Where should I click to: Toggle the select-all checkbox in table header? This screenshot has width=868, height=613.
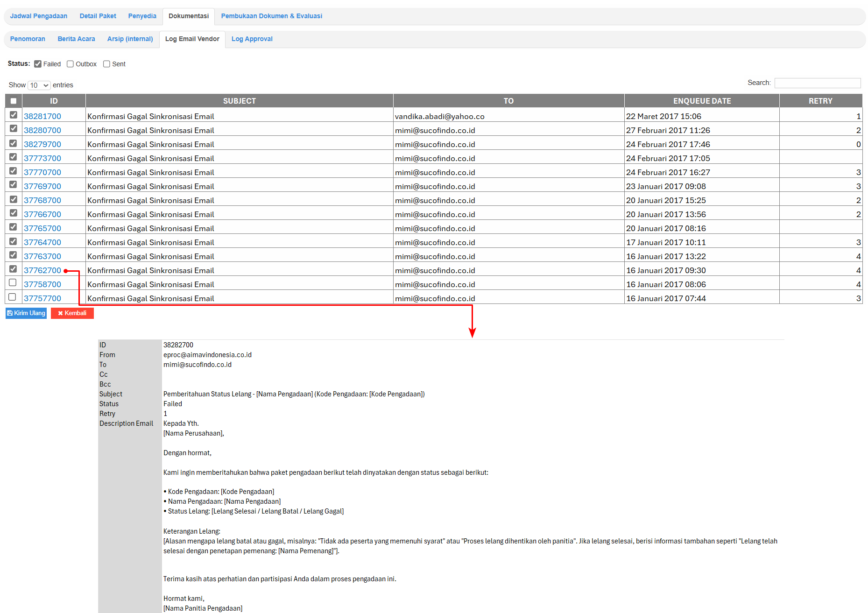(14, 101)
